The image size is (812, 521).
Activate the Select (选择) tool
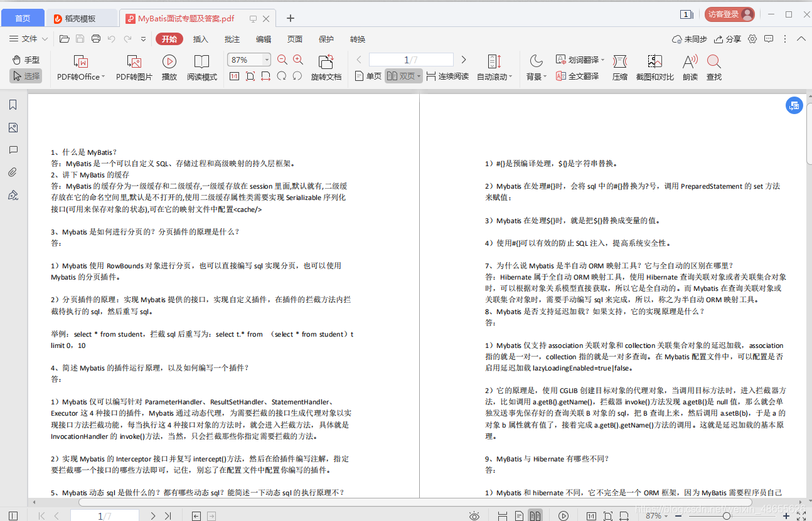pyautogui.click(x=26, y=76)
